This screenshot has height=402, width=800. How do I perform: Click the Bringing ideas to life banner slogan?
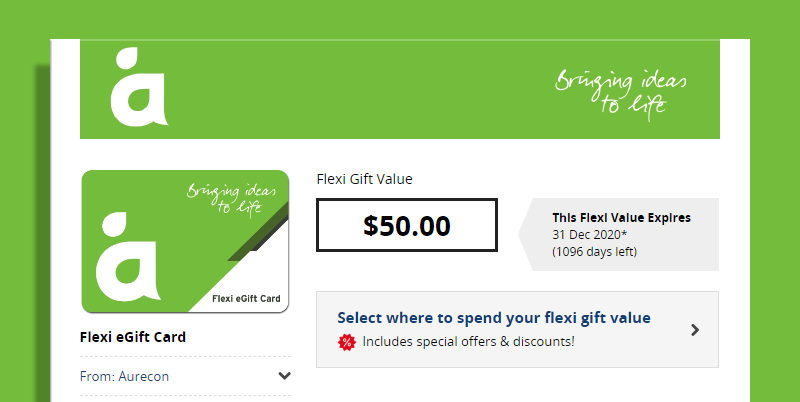pos(620,96)
